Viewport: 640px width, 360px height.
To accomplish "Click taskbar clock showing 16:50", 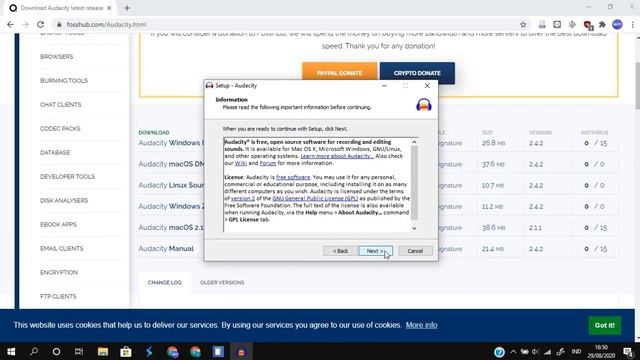I will [x=601, y=351].
